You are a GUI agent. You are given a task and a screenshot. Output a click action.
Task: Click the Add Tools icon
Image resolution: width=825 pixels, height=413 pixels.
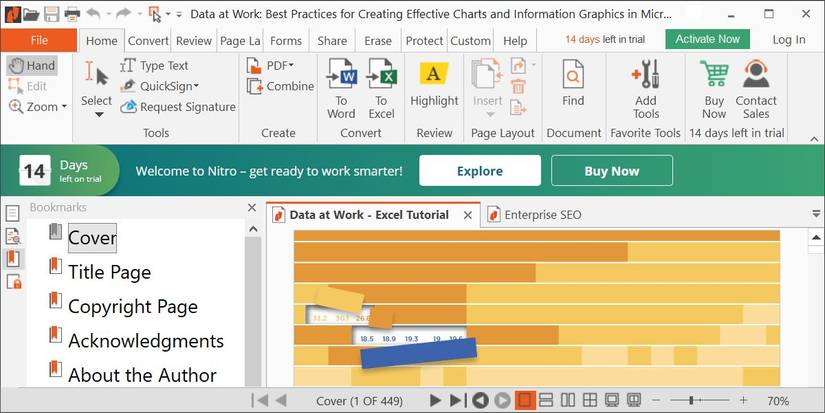click(x=646, y=85)
